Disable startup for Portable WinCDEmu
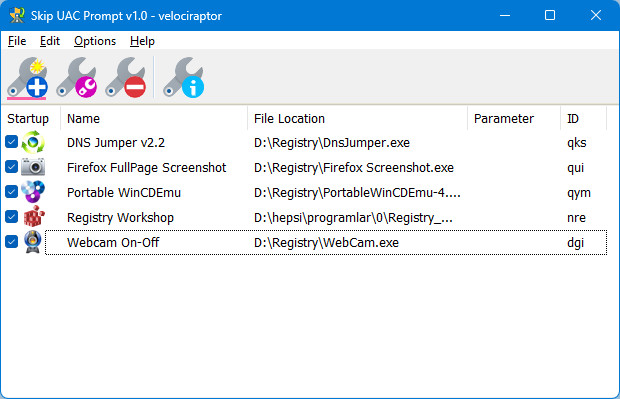Image resolution: width=620 pixels, height=399 pixels. pyautogui.click(x=11, y=192)
